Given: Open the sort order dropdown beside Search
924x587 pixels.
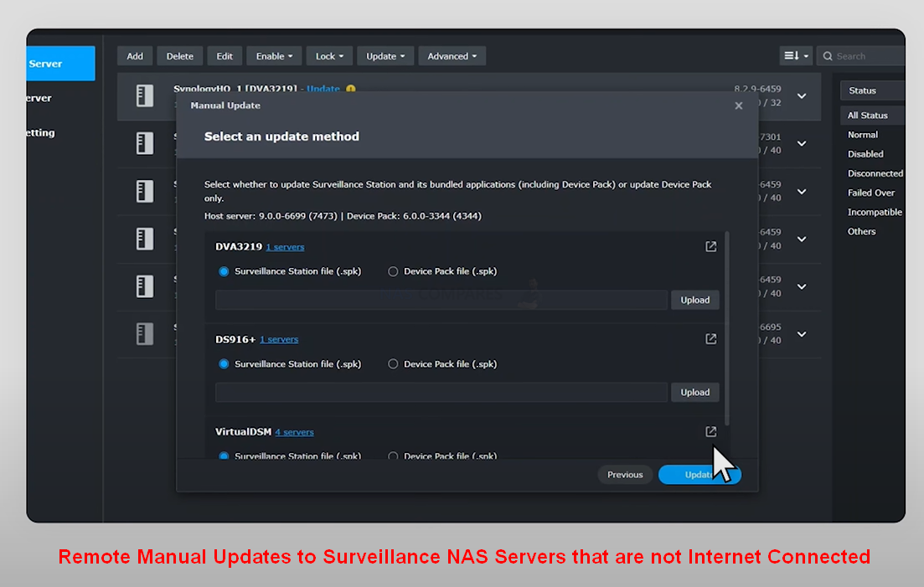Looking at the screenshot, I should (x=796, y=56).
